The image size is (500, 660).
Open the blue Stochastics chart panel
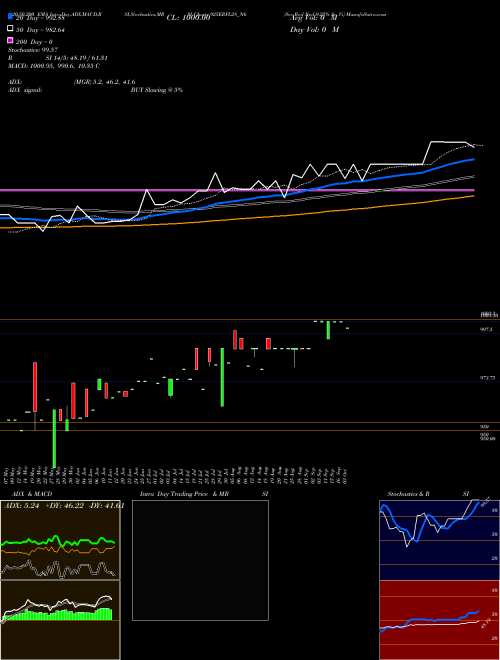point(439,540)
